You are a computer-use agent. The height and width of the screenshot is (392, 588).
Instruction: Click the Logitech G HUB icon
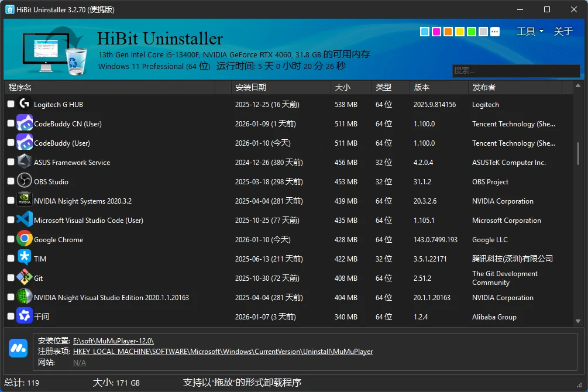[24, 104]
